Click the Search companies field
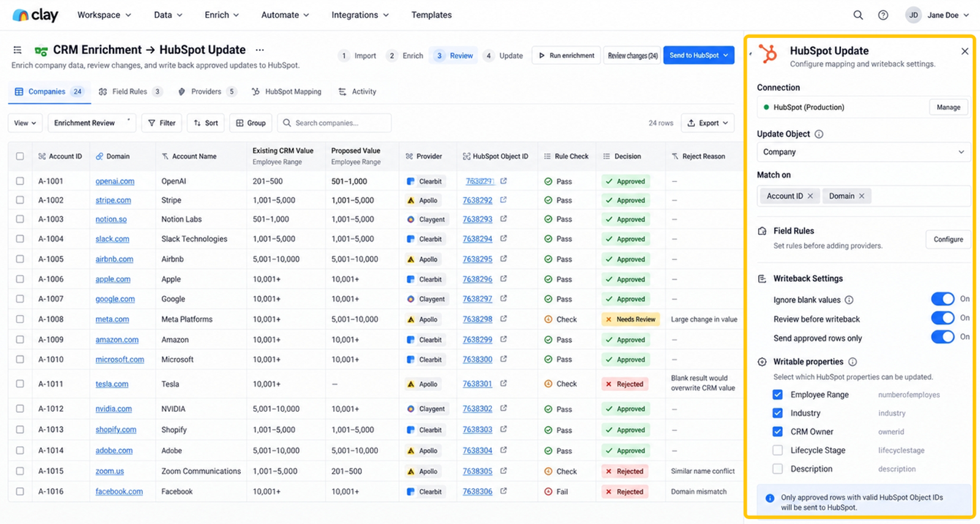The image size is (980, 524). (x=334, y=123)
